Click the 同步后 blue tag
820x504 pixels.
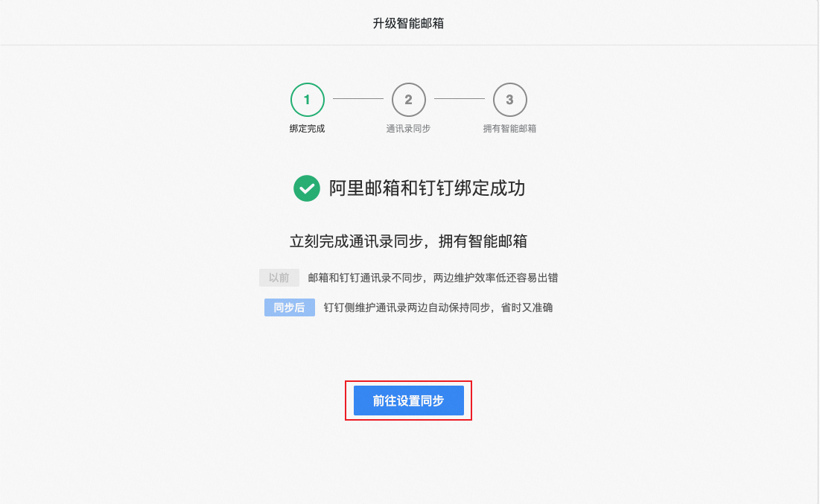(x=289, y=307)
